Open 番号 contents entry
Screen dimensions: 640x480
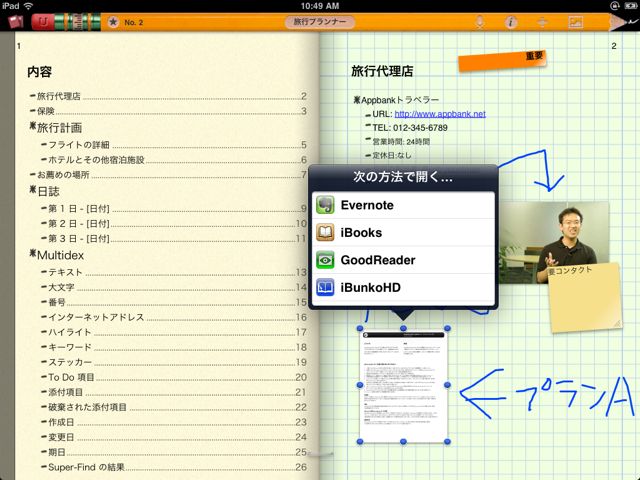tap(174, 302)
